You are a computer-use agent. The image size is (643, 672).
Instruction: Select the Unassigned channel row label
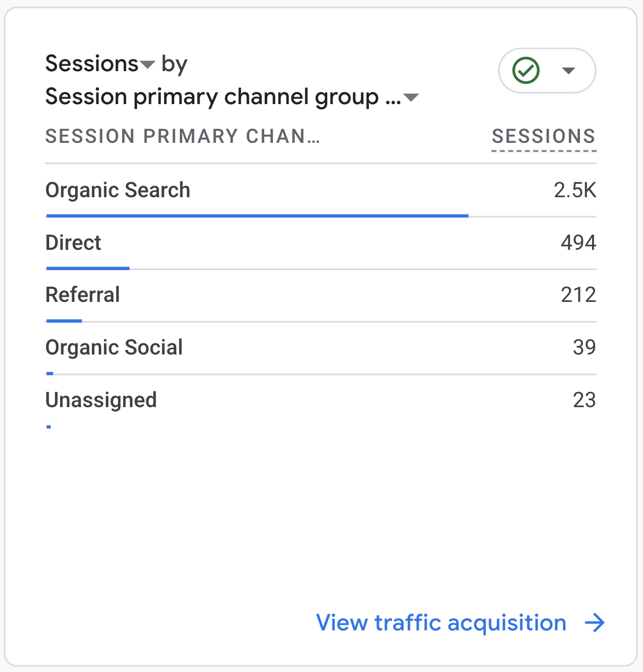click(x=101, y=400)
